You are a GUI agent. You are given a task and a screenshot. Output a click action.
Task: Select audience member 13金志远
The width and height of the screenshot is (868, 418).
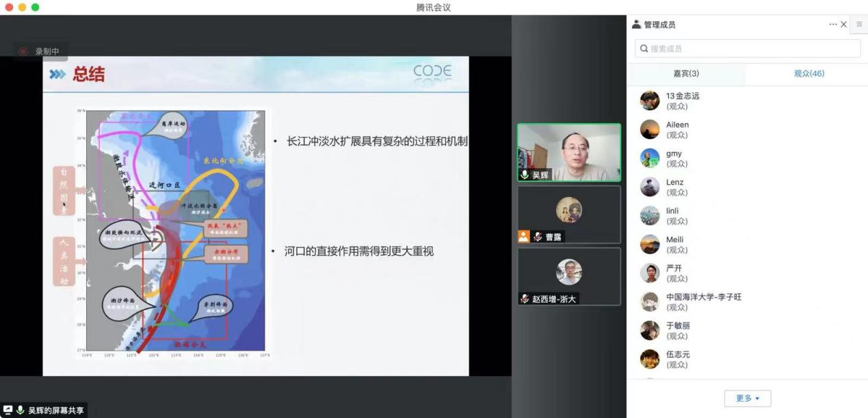point(683,101)
